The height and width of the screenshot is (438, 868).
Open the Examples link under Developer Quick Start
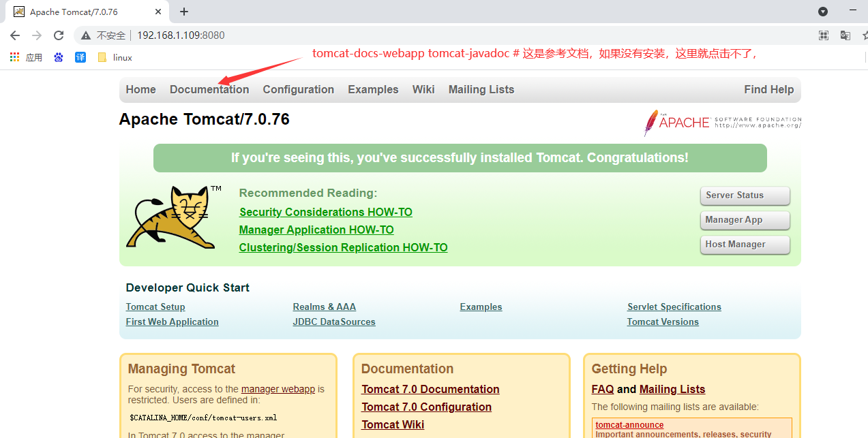point(481,307)
